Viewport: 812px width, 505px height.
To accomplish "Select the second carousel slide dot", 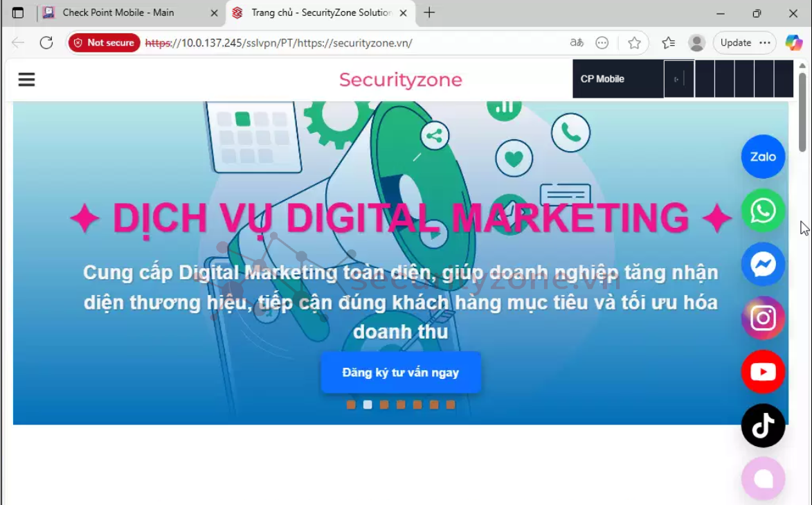I will [368, 405].
